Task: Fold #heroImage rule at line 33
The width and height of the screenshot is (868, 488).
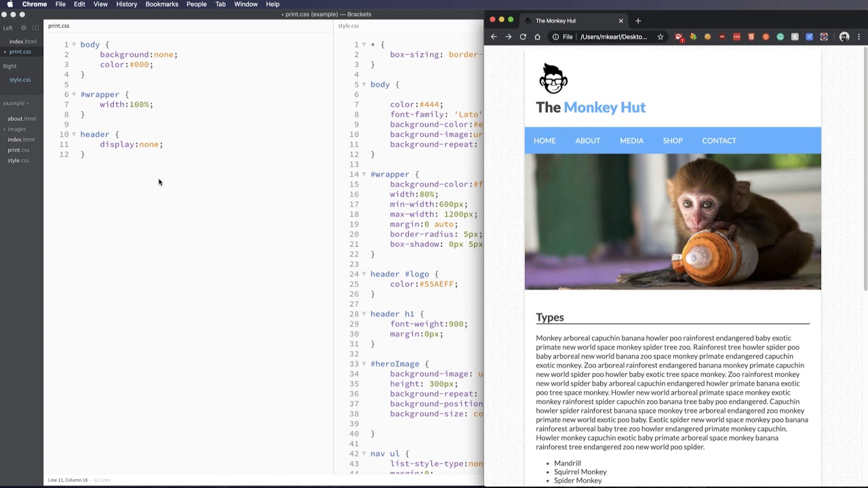Action: click(364, 364)
